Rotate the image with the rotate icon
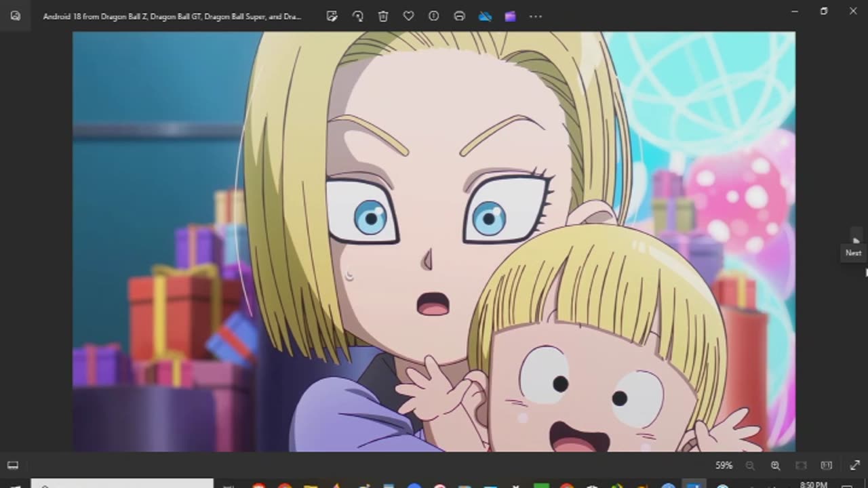This screenshot has width=868, height=488. coord(357,16)
